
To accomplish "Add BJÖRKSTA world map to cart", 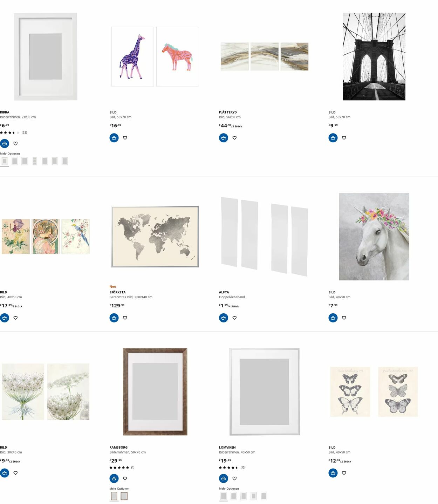I will [x=114, y=318].
